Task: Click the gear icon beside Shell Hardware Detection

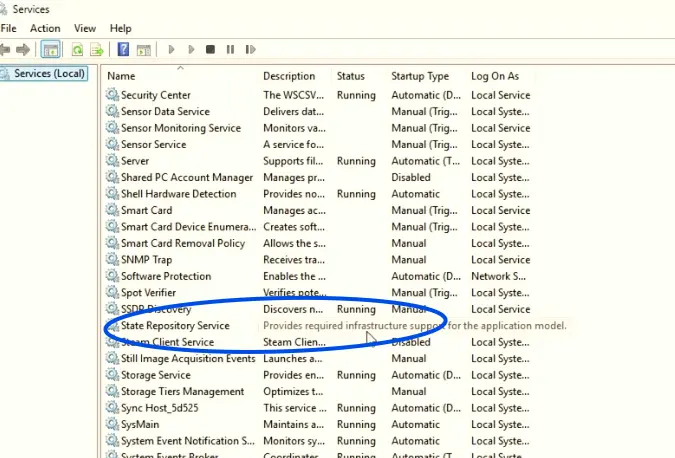Action: pyautogui.click(x=112, y=193)
